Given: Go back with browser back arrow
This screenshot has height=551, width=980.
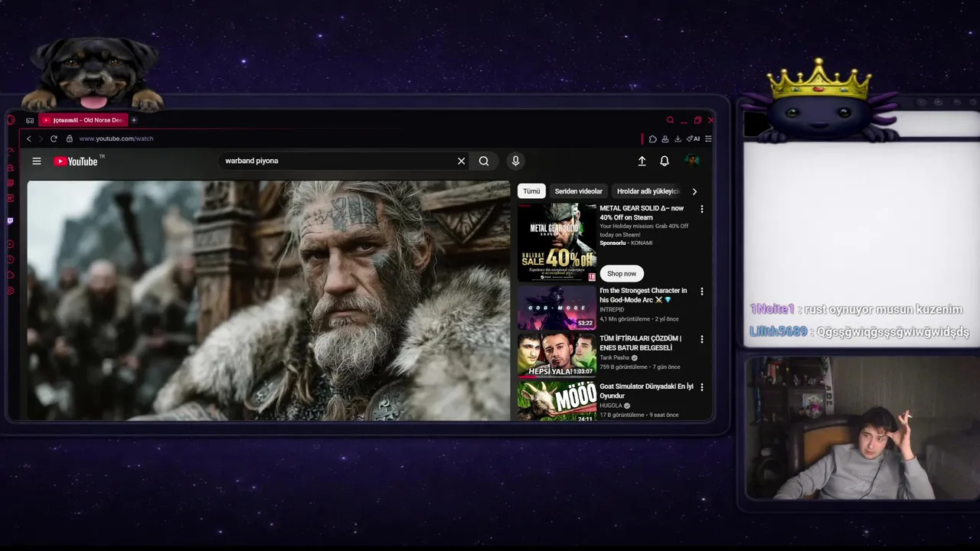Looking at the screenshot, I should coord(29,139).
